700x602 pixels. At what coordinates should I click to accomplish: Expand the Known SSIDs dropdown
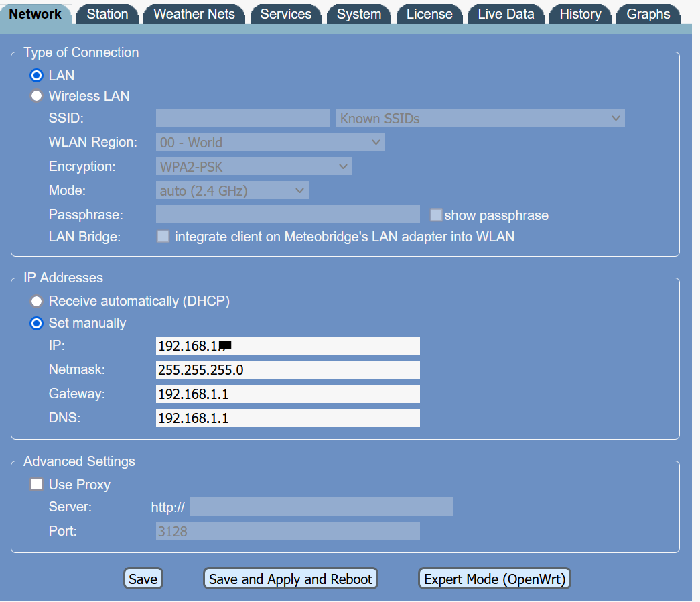(x=480, y=119)
